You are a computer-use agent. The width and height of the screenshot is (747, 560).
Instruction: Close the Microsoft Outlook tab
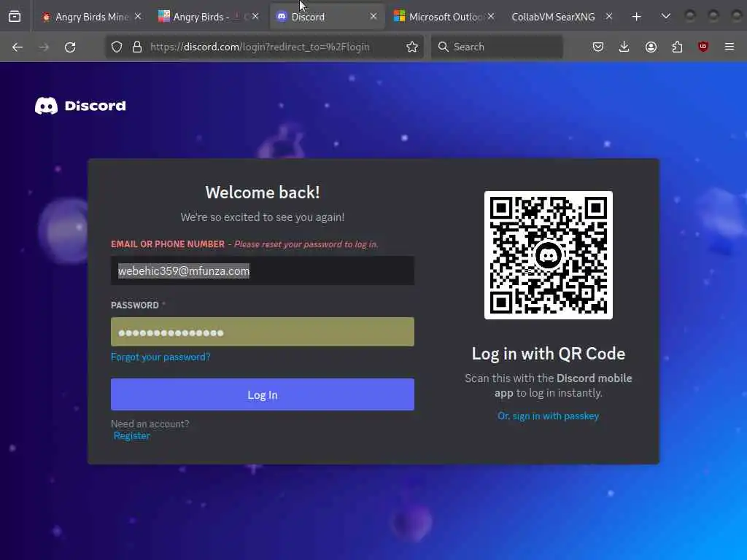click(491, 17)
